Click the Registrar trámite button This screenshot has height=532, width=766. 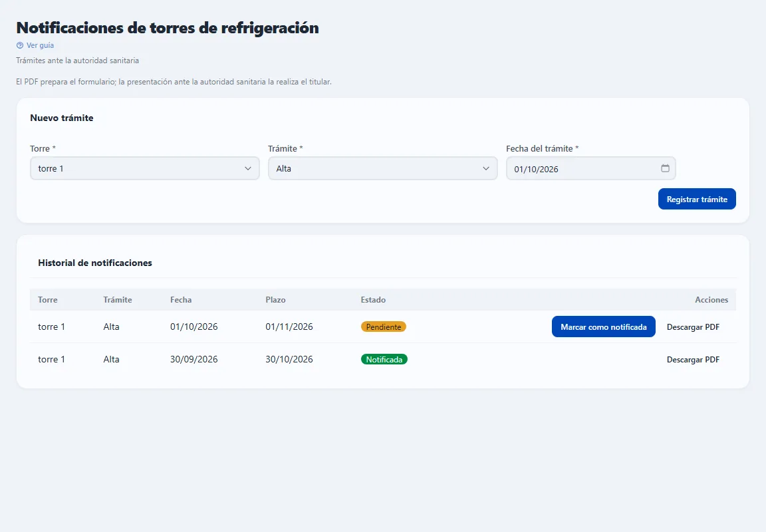click(x=697, y=199)
